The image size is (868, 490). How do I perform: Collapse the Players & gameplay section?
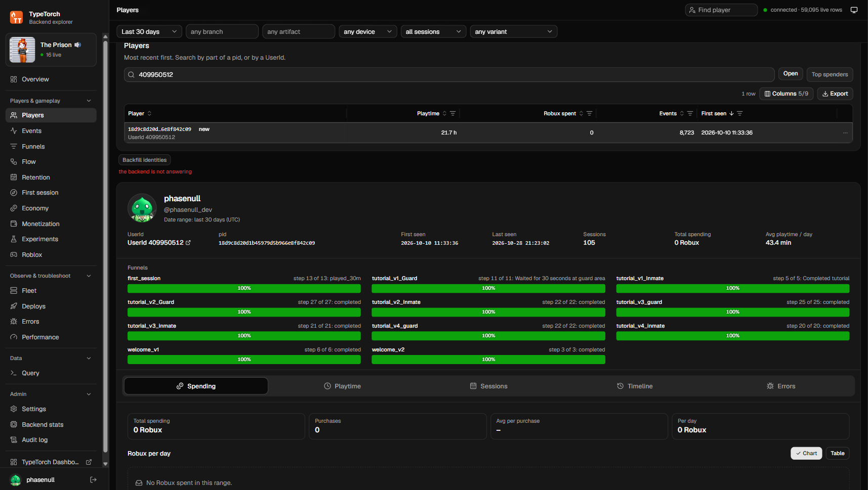(x=51, y=101)
